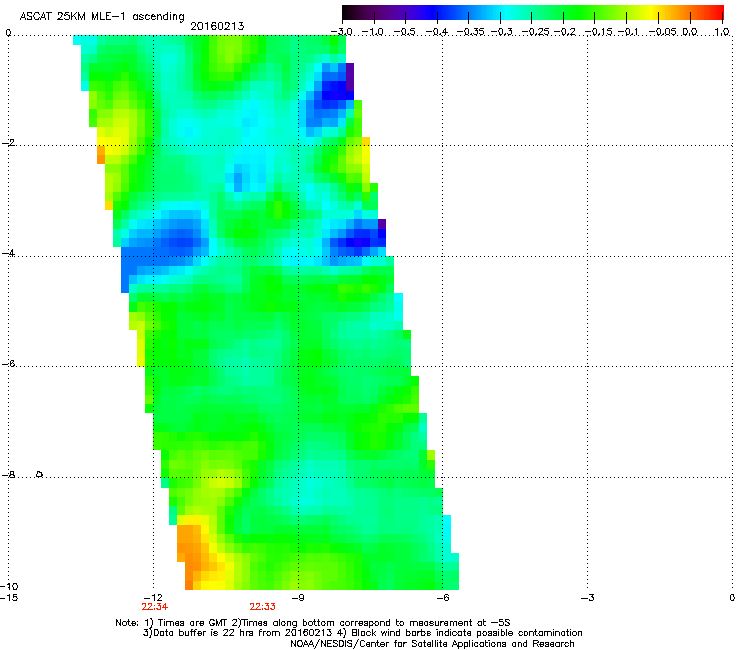Click the latitude axis label -4
Image resolution: width=740 pixels, height=650 pixels.
pyautogui.click(x=8, y=253)
